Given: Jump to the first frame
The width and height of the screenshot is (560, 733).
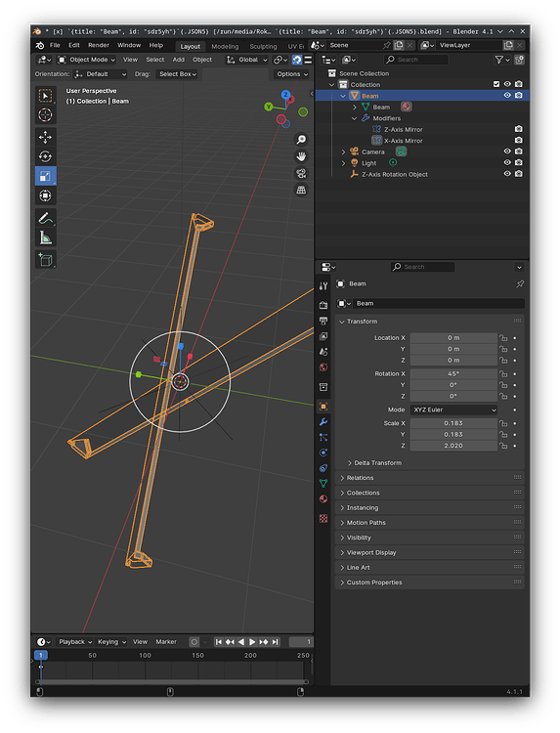Looking at the screenshot, I should 219,642.
